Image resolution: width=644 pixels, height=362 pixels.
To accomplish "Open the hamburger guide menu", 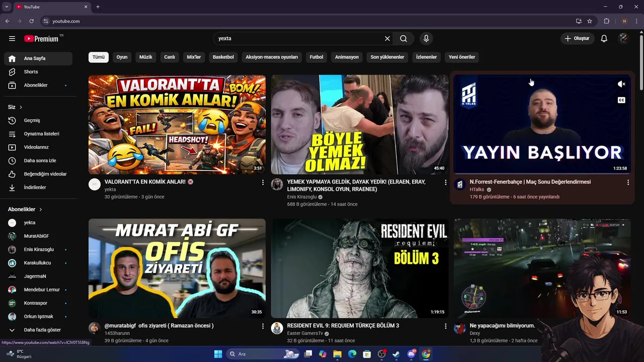I will click(x=12, y=39).
